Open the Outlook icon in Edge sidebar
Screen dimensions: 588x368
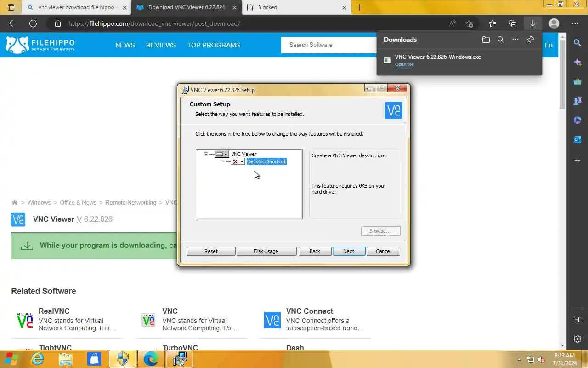click(577, 139)
